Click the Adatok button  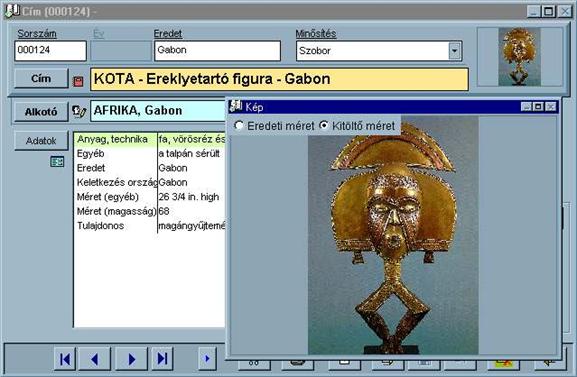click(41, 141)
